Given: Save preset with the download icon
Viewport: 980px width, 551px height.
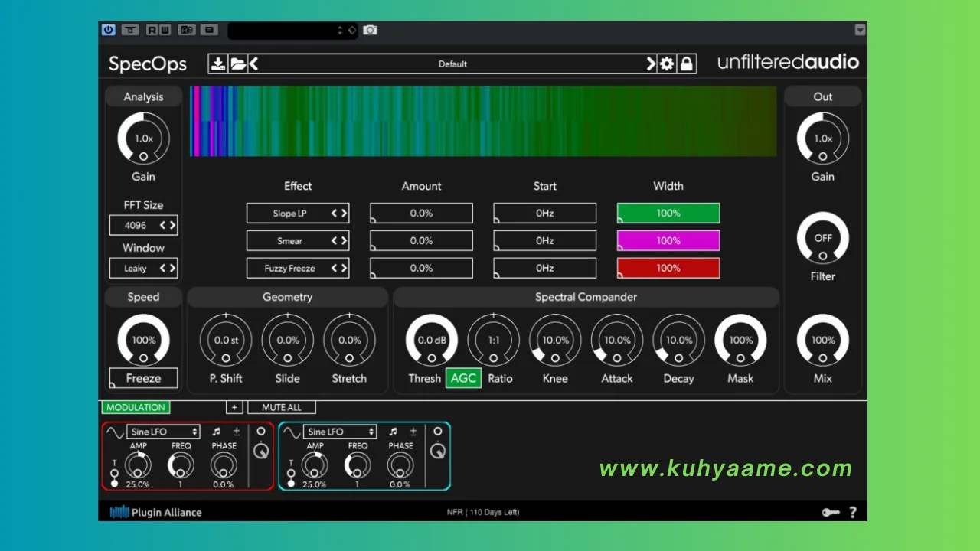Looking at the screenshot, I should [x=218, y=64].
